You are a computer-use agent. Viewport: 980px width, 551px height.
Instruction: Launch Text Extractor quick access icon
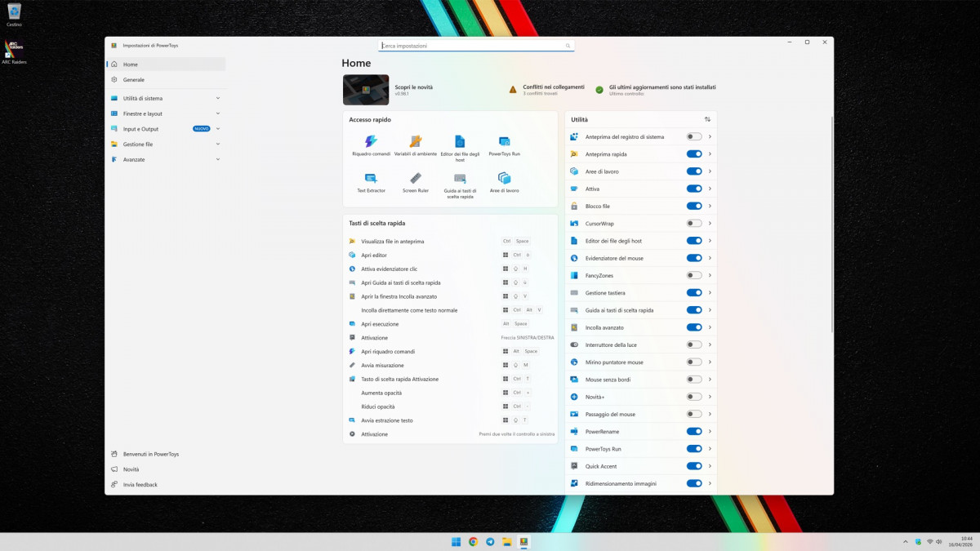point(371,178)
